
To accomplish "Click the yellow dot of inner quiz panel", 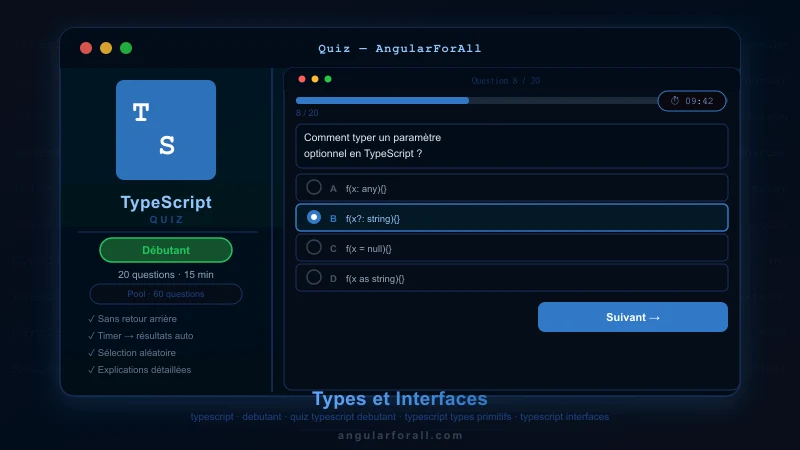I will coord(315,79).
